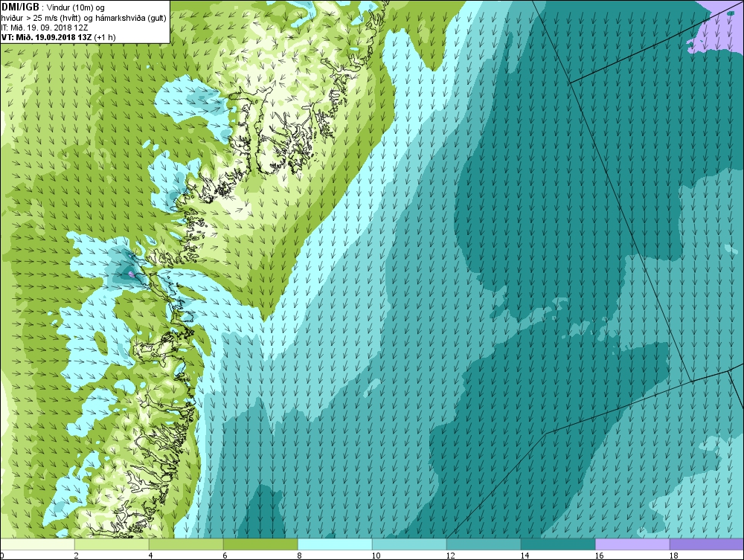Click the legend swatch between 0 and 2
The image size is (744, 560).
[x=37, y=544]
